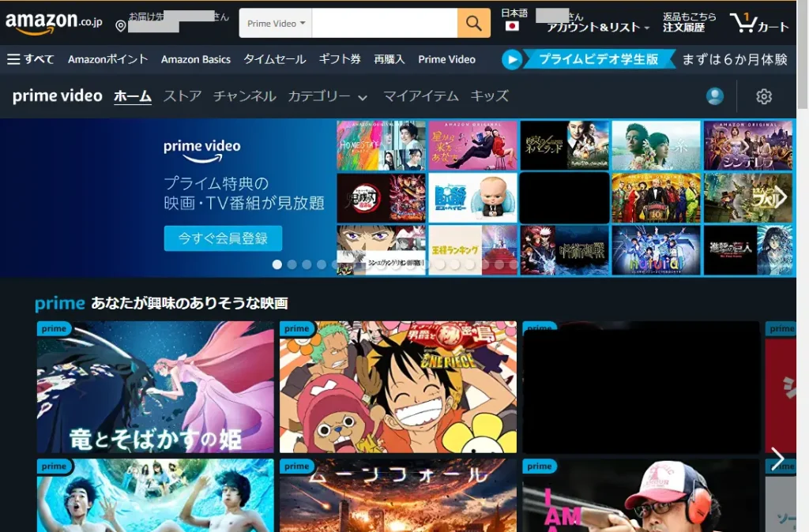Open the ONE PIECE movie card
Screen dimensions: 809x532
click(x=398, y=387)
